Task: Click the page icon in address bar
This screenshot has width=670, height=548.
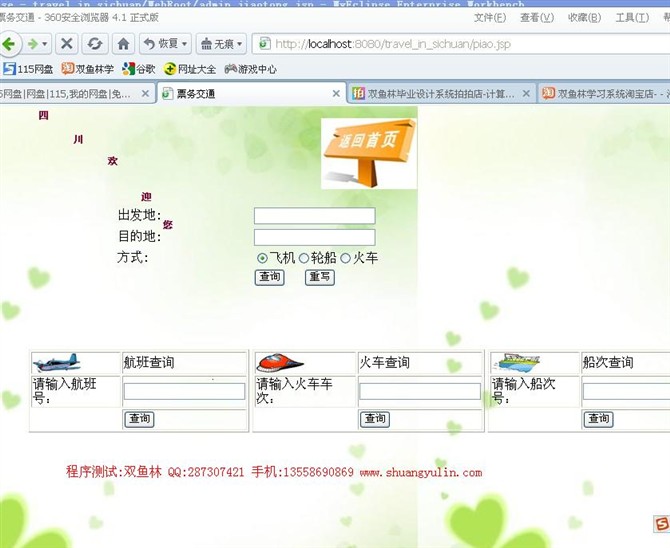Action: coord(265,44)
